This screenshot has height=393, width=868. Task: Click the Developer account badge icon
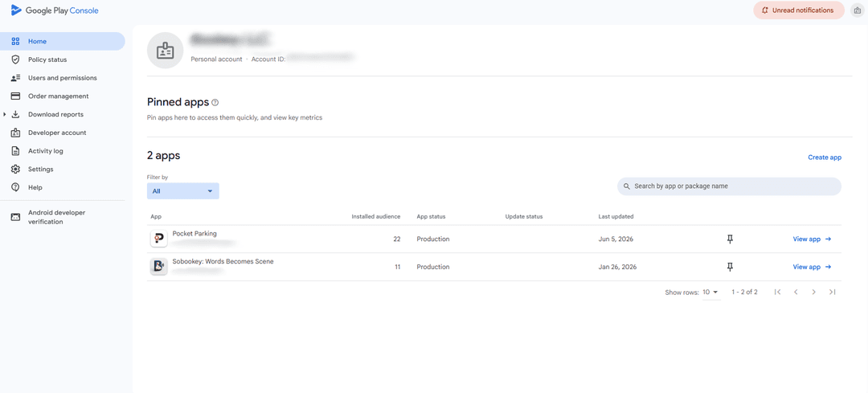[x=15, y=133]
